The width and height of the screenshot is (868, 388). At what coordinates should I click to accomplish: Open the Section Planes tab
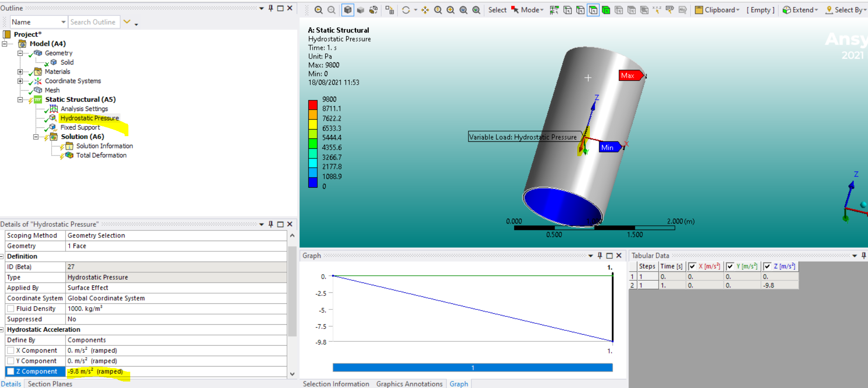point(50,384)
